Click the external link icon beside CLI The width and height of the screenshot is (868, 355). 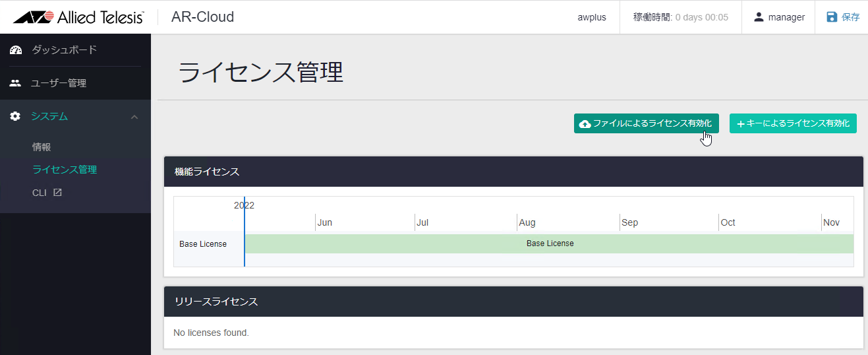[x=57, y=193]
